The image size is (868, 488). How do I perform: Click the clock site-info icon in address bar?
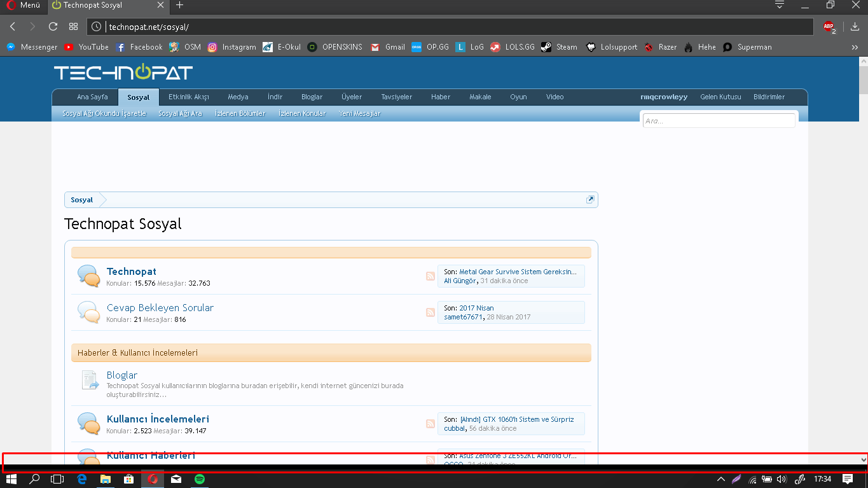click(x=96, y=27)
